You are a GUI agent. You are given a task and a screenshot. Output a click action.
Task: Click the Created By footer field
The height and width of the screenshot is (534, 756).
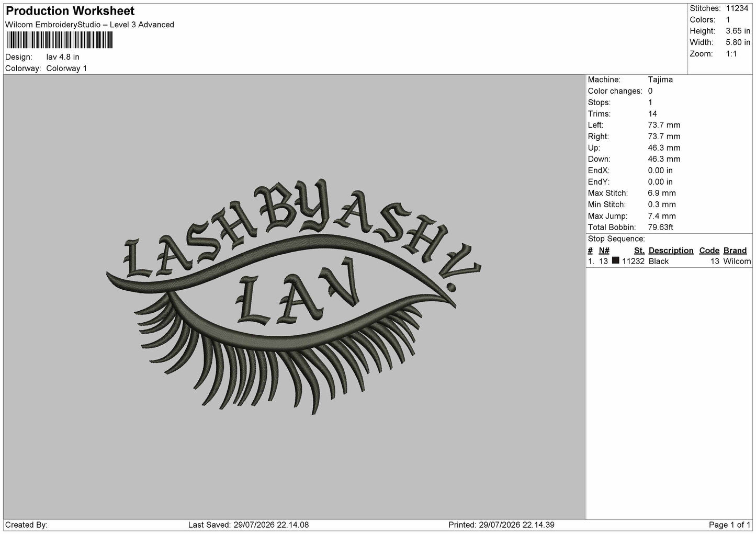click(x=26, y=525)
